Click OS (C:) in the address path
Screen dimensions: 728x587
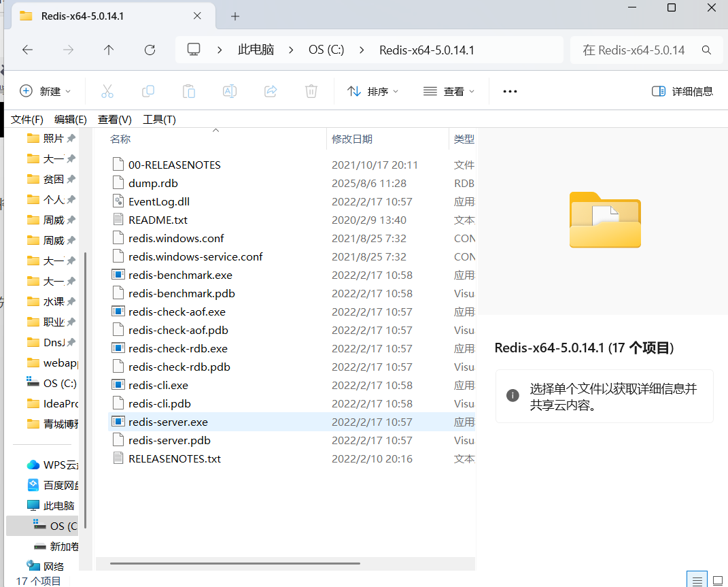tap(326, 50)
